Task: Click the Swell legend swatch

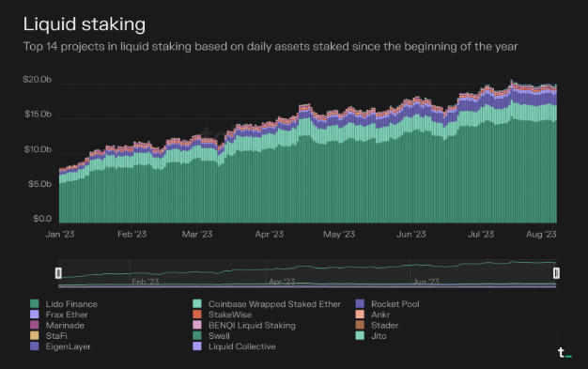Action: click(x=197, y=335)
